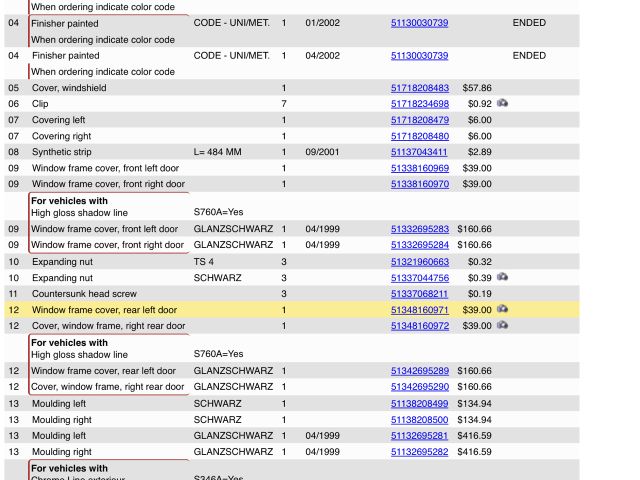Image resolution: width=640 pixels, height=480 pixels.
Task: Click part number 51342695290 link
Action: pos(419,387)
